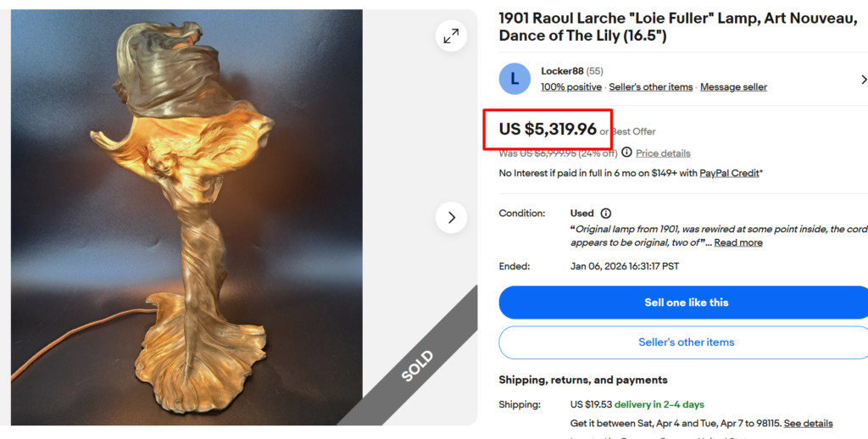View the 100% positive feedback link
868x439 pixels.
571,87
